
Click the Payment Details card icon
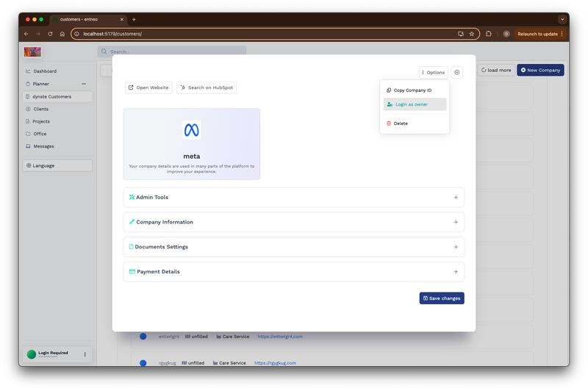click(132, 271)
